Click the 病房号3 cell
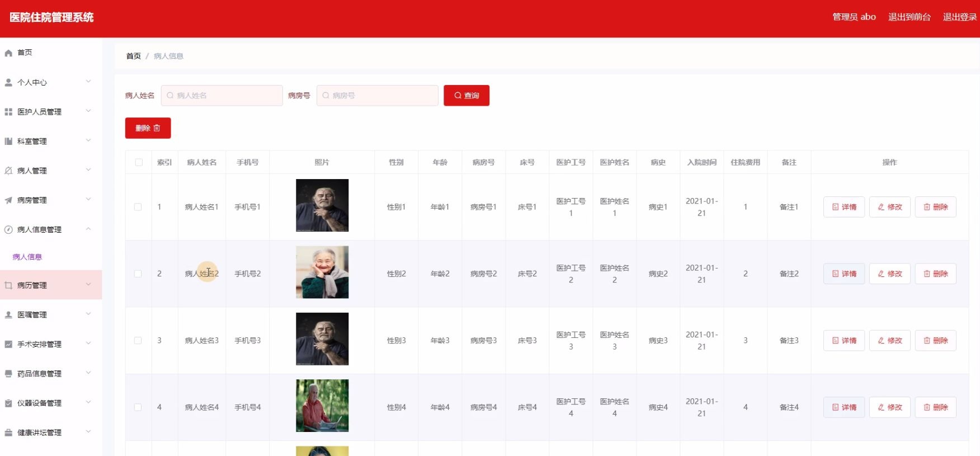This screenshot has width=980, height=456. pos(484,340)
